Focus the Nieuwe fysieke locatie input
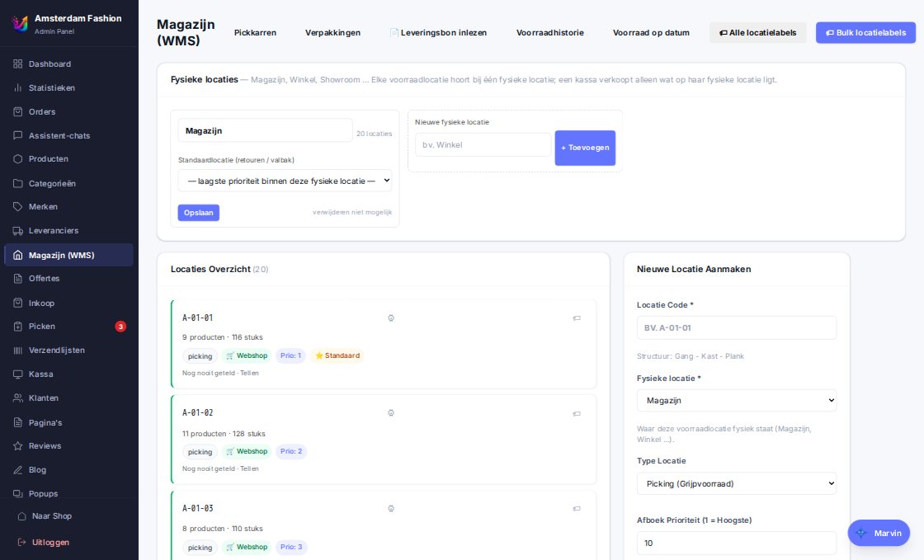 click(483, 145)
